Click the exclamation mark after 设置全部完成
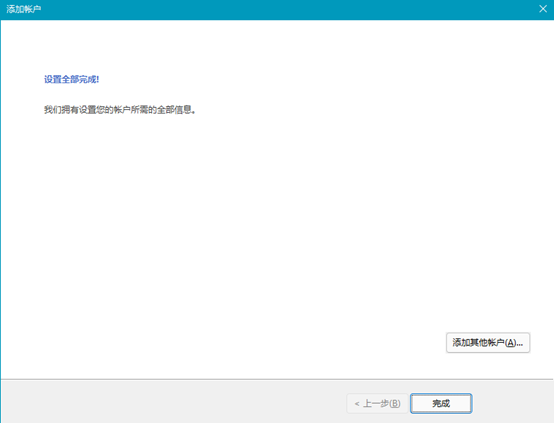Viewport: 554px width, 423px height. [98, 80]
